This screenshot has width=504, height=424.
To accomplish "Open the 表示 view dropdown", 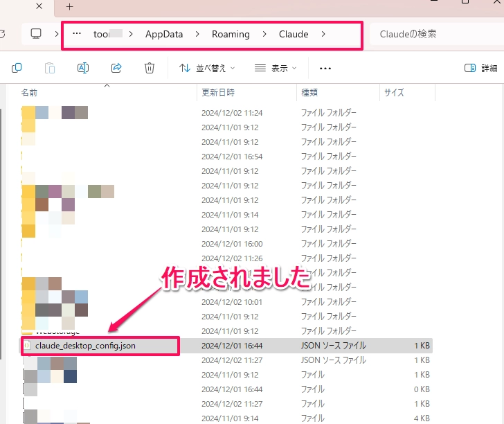I will click(276, 68).
